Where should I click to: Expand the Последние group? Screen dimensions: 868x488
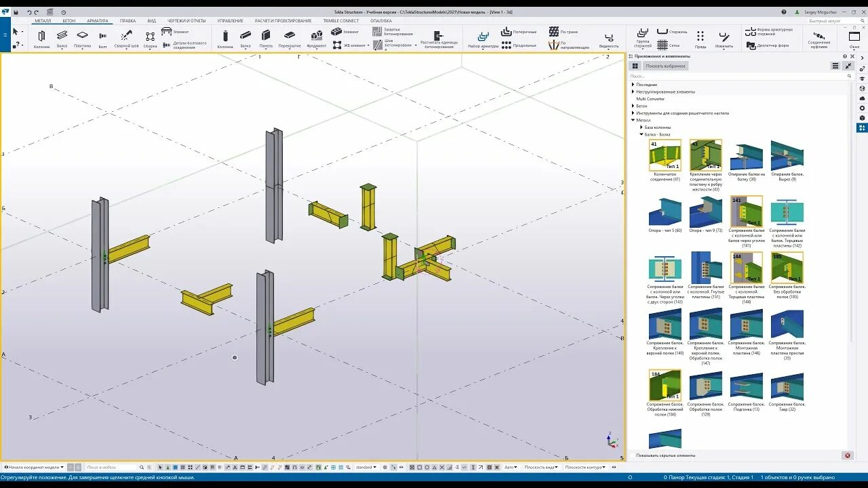coord(633,85)
